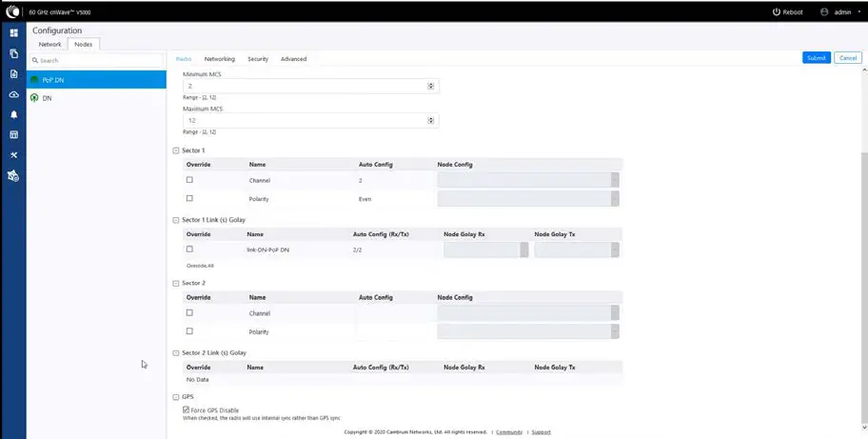This screenshot has width=868, height=439.
Task: Click the PoP DN node icon
Action: pyautogui.click(x=34, y=80)
